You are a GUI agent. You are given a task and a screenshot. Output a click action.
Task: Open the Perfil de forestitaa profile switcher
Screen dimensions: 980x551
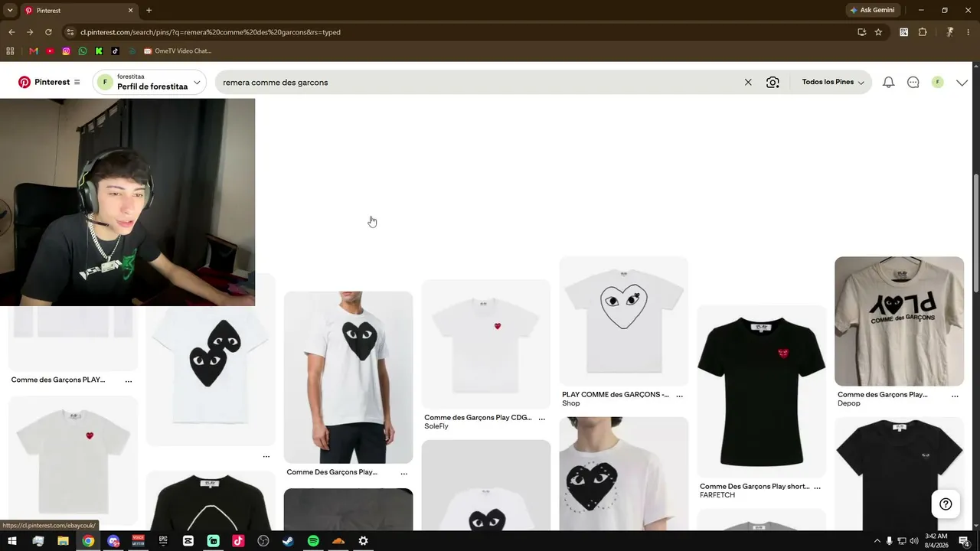[149, 82]
